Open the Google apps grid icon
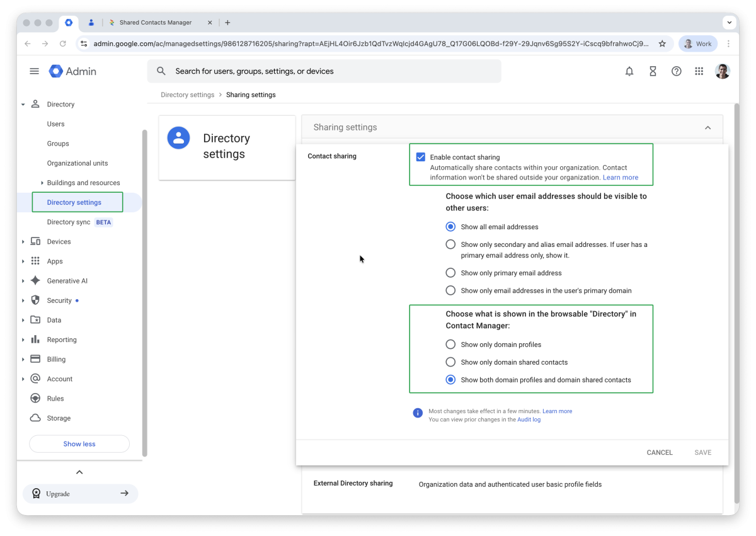The image size is (756, 536). (699, 71)
